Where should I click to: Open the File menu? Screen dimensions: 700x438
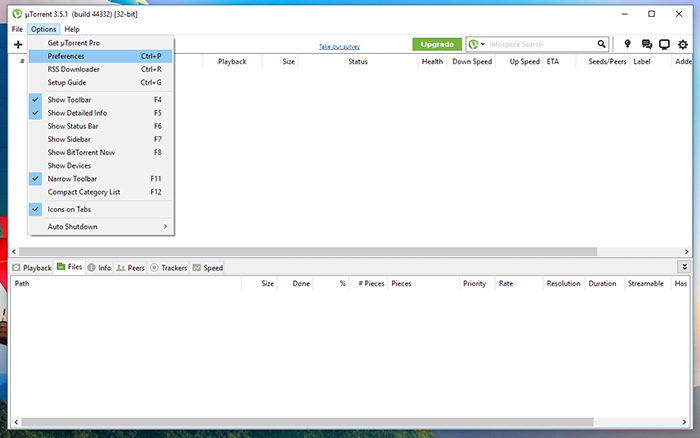point(17,29)
